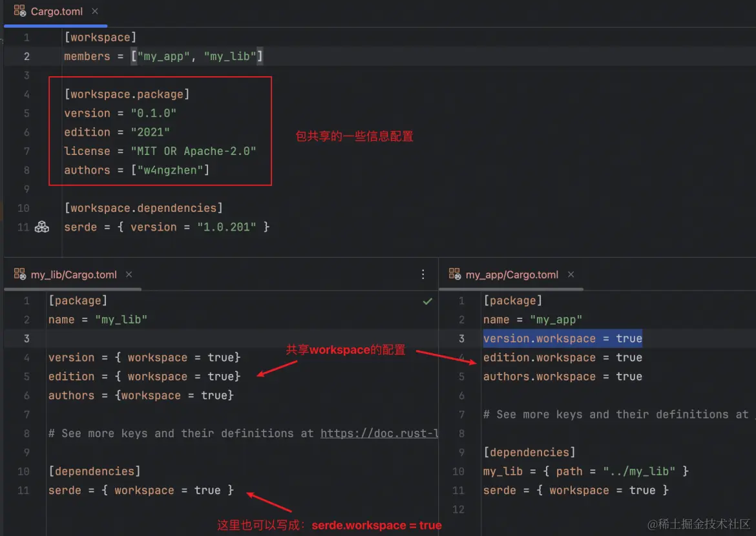Place cursor on the members array line
The width and height of the screenshot is (756, 536).
(163, 56)
